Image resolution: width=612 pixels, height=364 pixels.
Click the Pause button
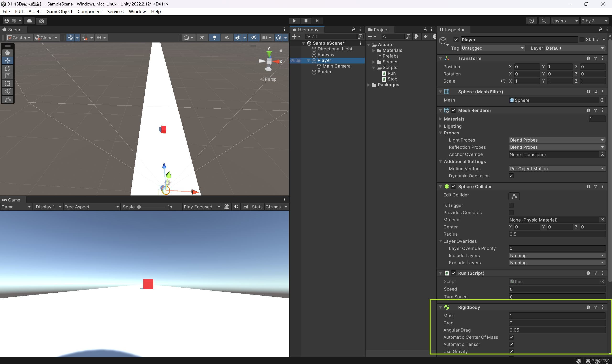[x=306, y=21]
